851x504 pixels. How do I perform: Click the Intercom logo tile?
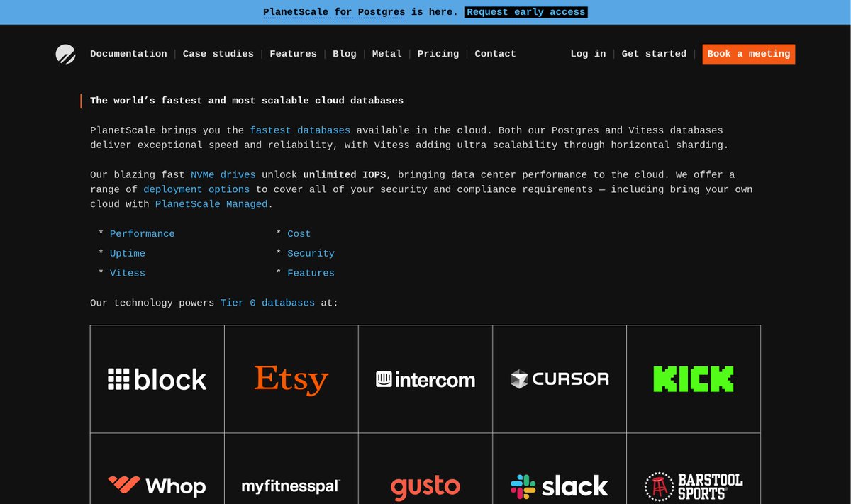425,379
